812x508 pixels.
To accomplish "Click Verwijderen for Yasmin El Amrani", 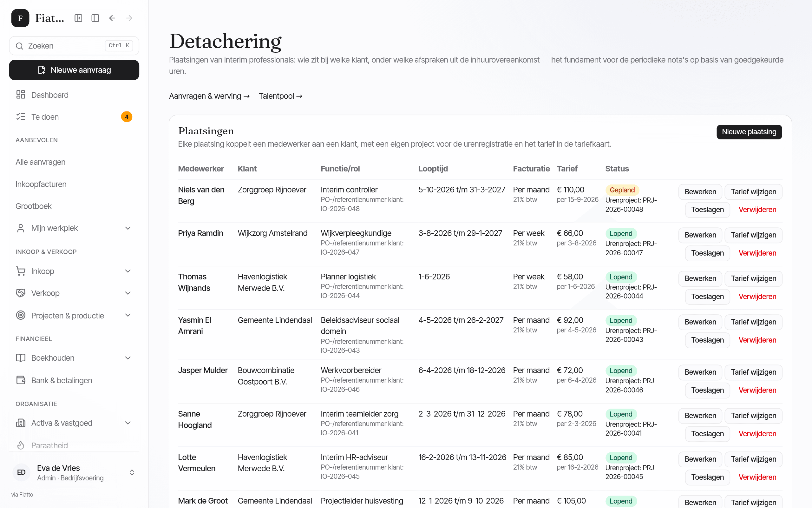I will [757, 340].
